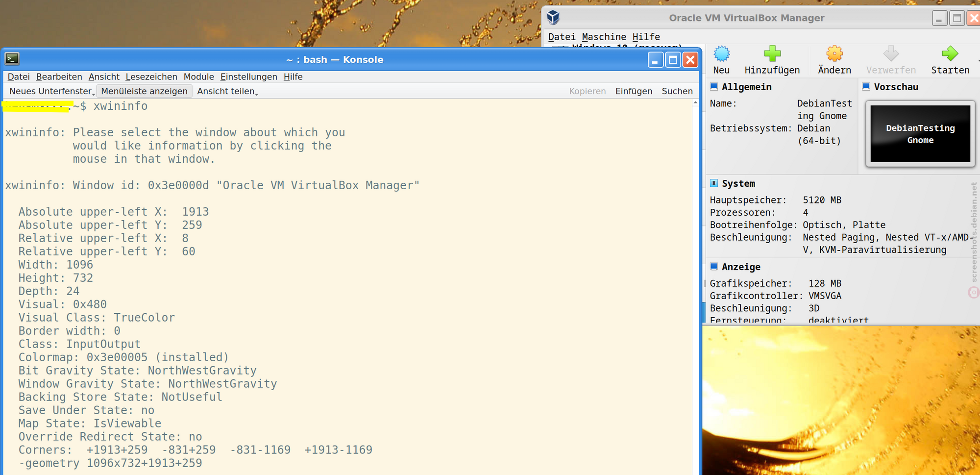This screenshot has height=475, width=980.
Task: Click the Grafikspeicher value '128 MB'
Action: coord(825,283)
